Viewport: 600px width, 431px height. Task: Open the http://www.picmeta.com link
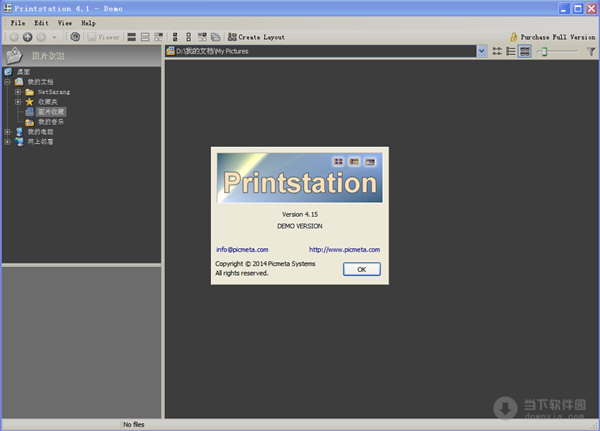pos(344,250)
